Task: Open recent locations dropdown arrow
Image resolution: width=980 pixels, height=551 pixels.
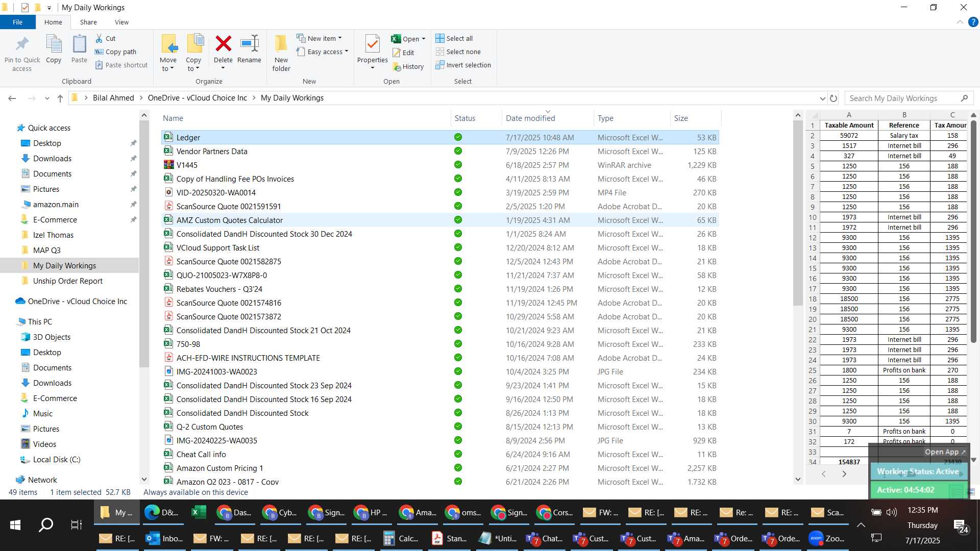Action: pos(47,98)
